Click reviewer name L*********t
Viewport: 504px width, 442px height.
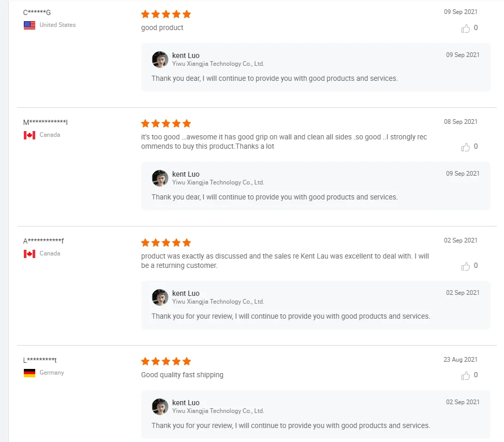point(40,360)
